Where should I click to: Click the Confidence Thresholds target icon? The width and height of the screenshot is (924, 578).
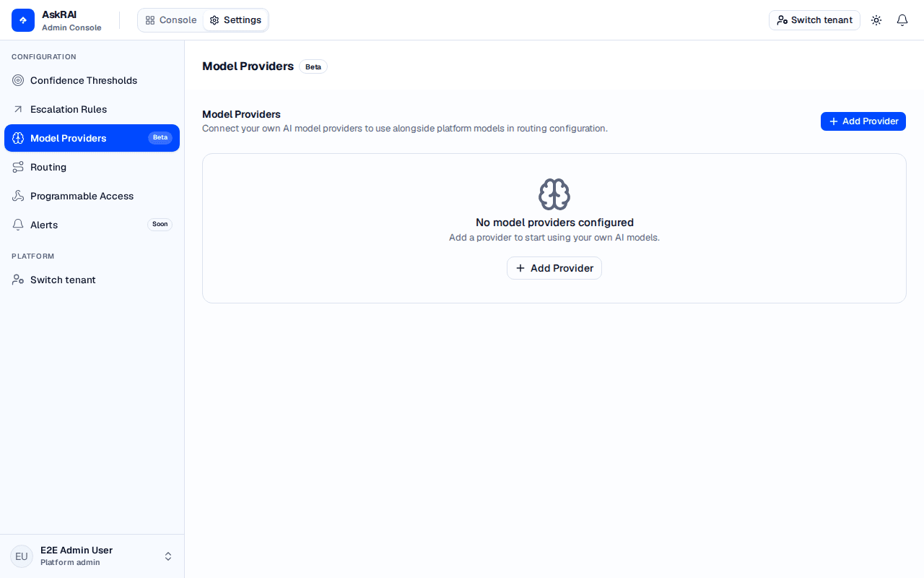(x=18, y=80)
